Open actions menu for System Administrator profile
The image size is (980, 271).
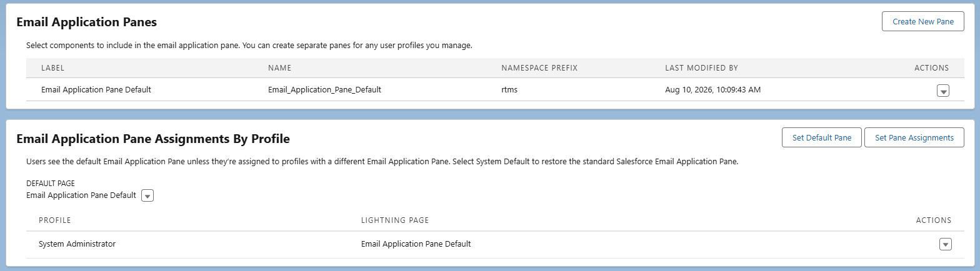945,244
